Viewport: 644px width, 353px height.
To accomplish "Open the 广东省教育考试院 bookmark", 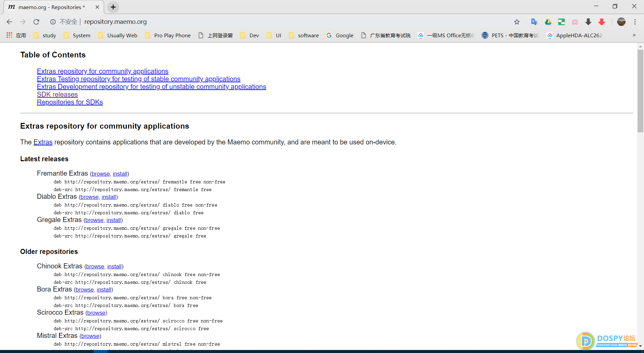I will click(x=386, y=35).
